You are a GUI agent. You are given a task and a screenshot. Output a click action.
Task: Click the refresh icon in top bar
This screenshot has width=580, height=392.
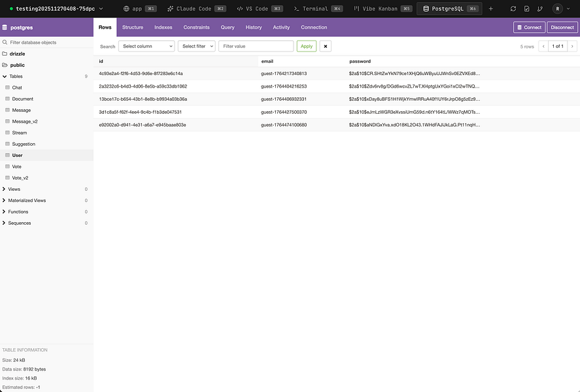point(513,8)
